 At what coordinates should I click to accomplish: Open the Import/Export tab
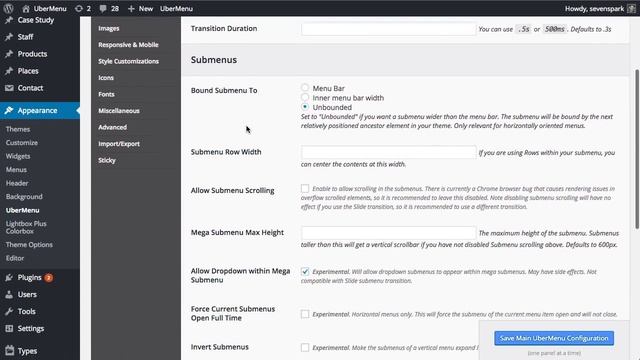[119, 144]
